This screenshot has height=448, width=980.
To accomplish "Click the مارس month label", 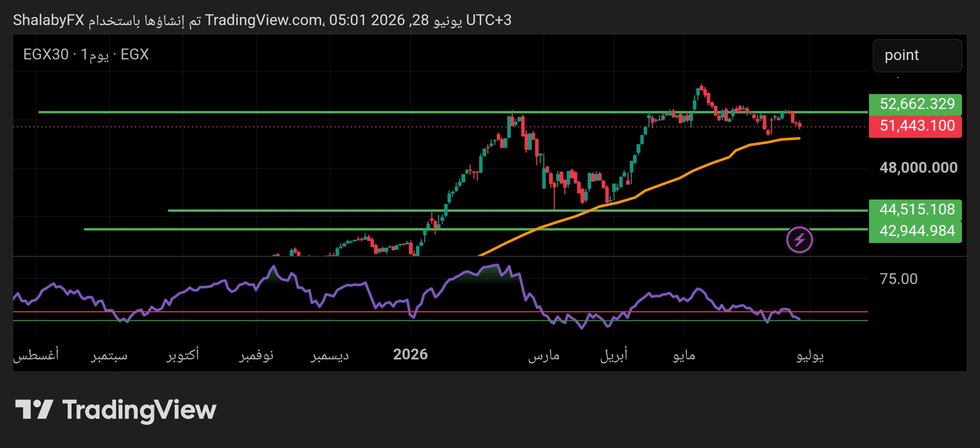I will 544,355.
